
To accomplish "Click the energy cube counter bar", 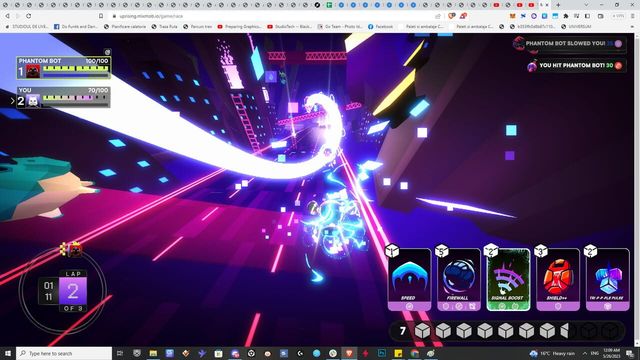I will [x=507, y=331].
